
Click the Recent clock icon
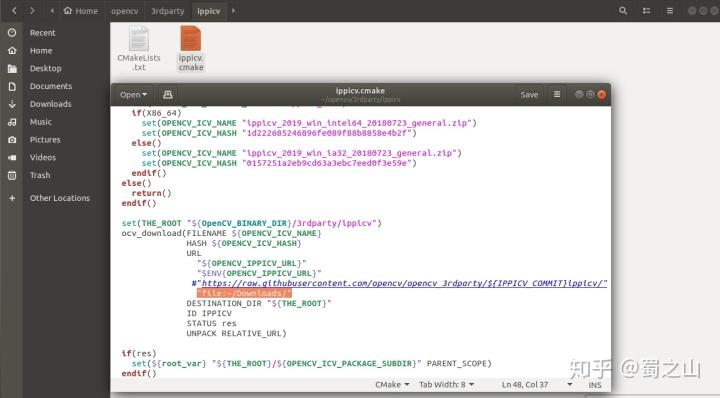[x=12, y=33]
